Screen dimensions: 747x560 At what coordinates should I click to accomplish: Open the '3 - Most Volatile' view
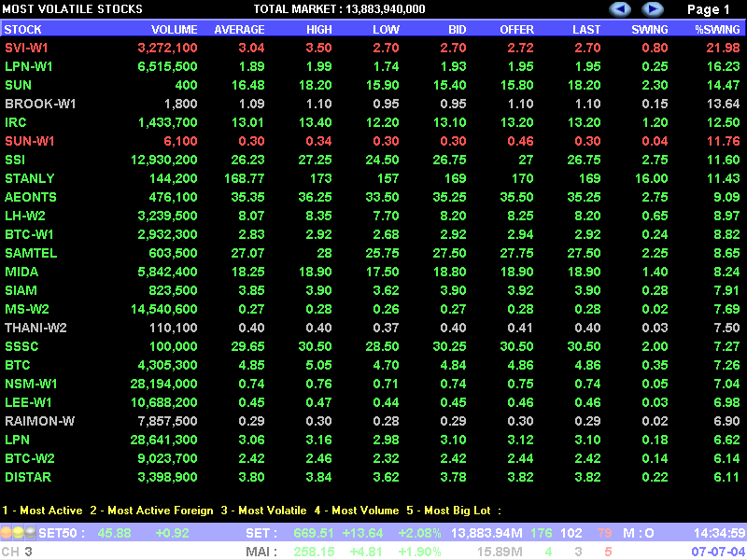263,511
